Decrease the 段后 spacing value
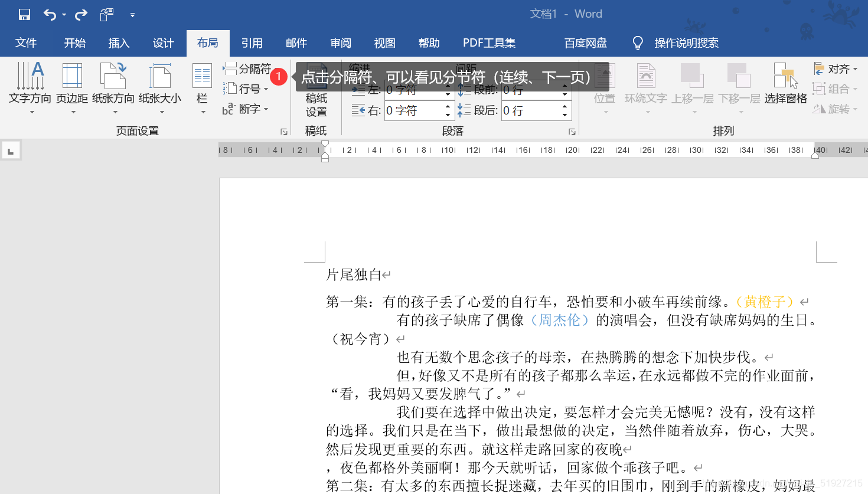Image resolution: width=868 pixels, height=494 pixels. click(x=565, y=114)
